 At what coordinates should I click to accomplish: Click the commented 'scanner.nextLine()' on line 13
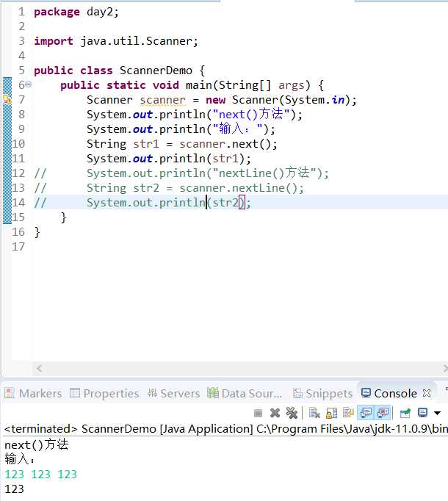pos(241,188)
